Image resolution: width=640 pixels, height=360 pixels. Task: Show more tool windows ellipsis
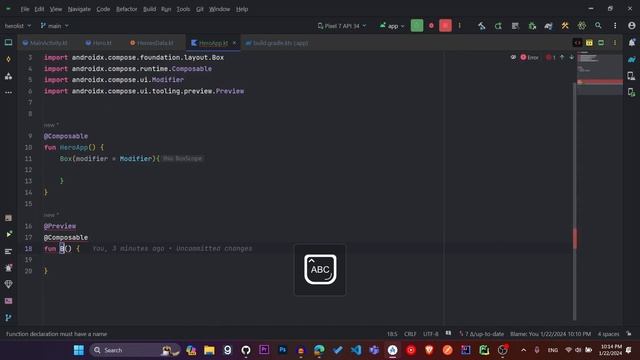(x=8, y=93)
